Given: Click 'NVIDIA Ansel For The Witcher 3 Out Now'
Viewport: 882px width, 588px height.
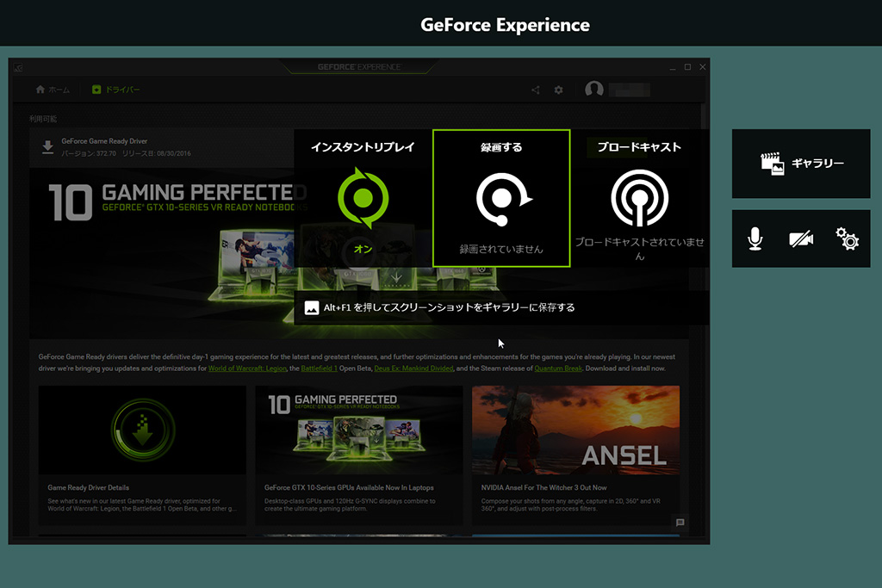Looking at the screenshot, I should coord(544,488).
